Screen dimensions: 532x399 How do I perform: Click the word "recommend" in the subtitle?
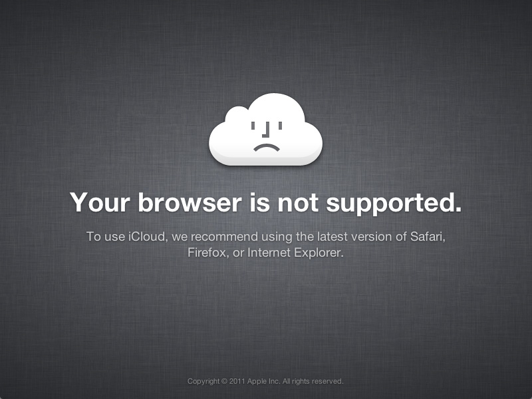(x=224, y=237)
